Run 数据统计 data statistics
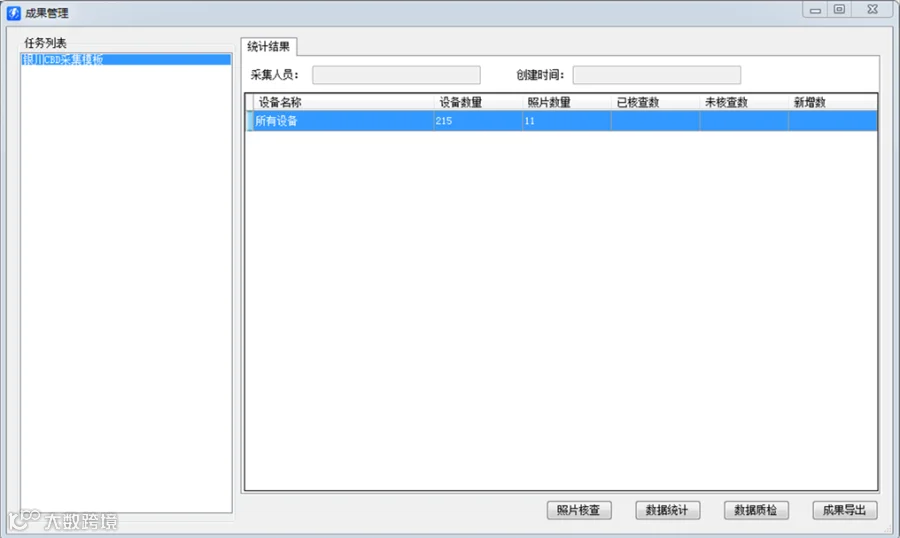The width and height of the screenshot is (900, 538). pyautogui.click(x=668, y=510)
